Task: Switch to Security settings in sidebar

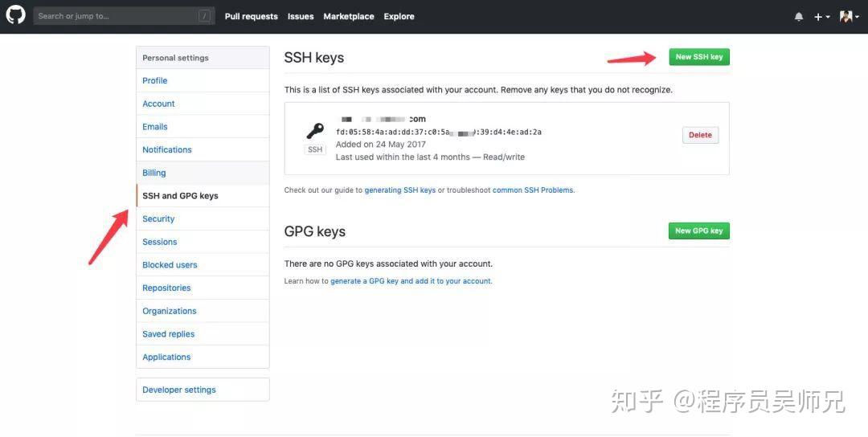Action: (x=158, y=218)
